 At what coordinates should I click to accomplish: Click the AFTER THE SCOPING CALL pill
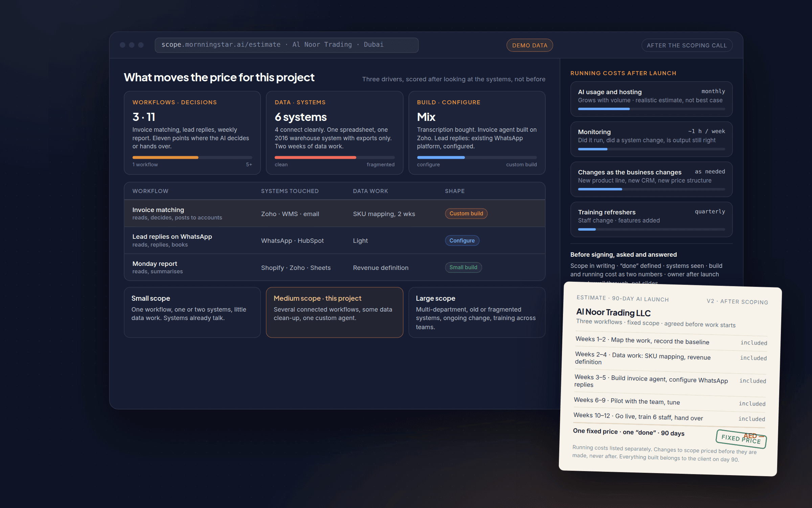tap(687, 45)
